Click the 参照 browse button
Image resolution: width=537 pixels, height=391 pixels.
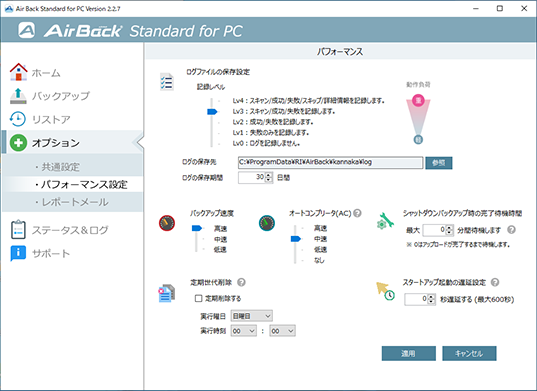pyautogui.click(x=439, y=163)
